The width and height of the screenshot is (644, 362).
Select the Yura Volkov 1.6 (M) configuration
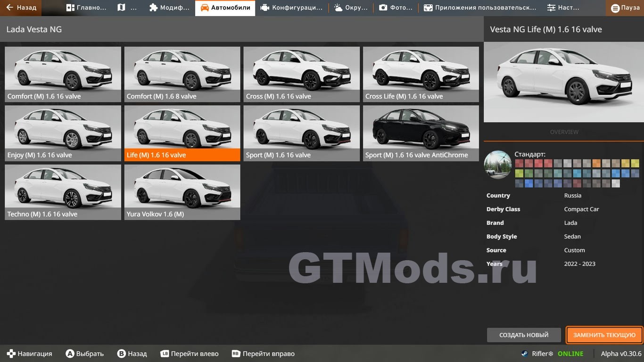pos(182,192)
